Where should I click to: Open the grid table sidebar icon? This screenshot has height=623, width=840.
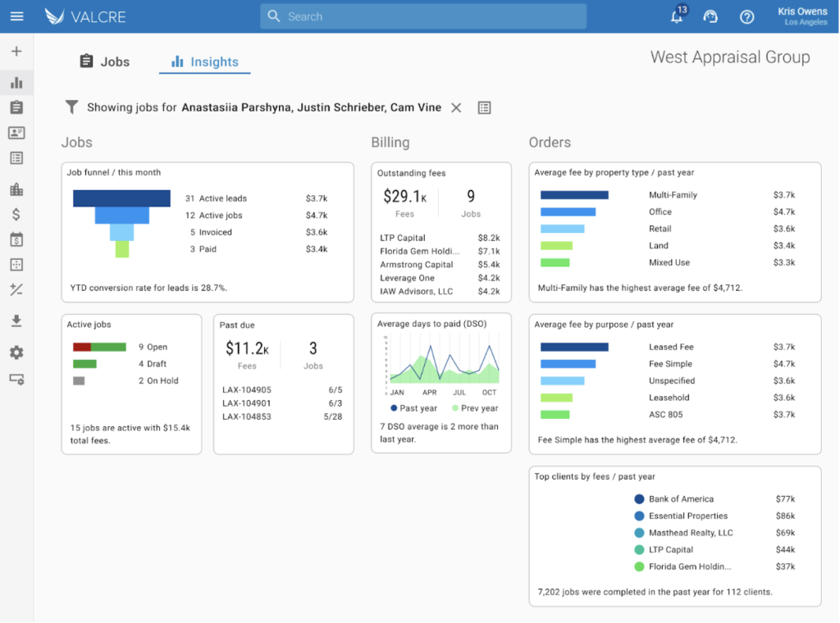click(x=16, y=265)
